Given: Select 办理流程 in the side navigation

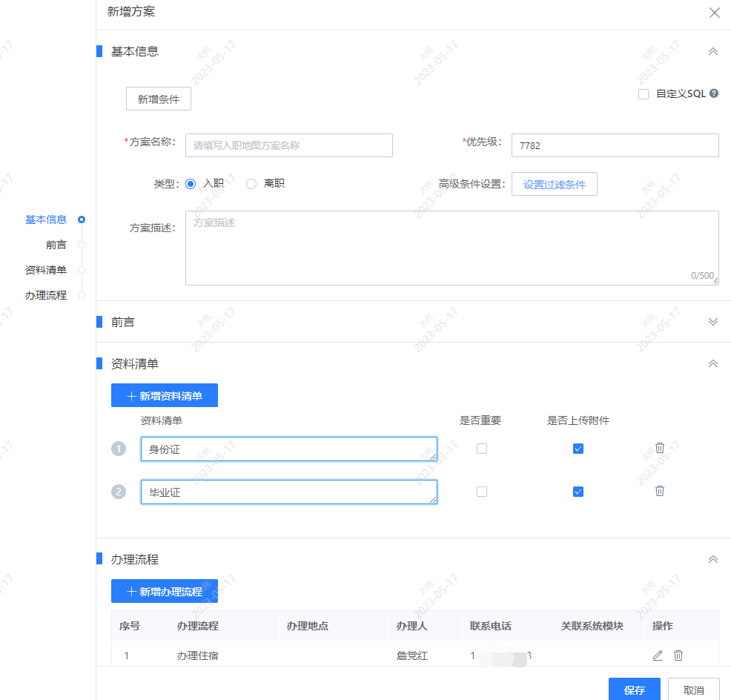Looking at the screenshot, I should (46, 294).
